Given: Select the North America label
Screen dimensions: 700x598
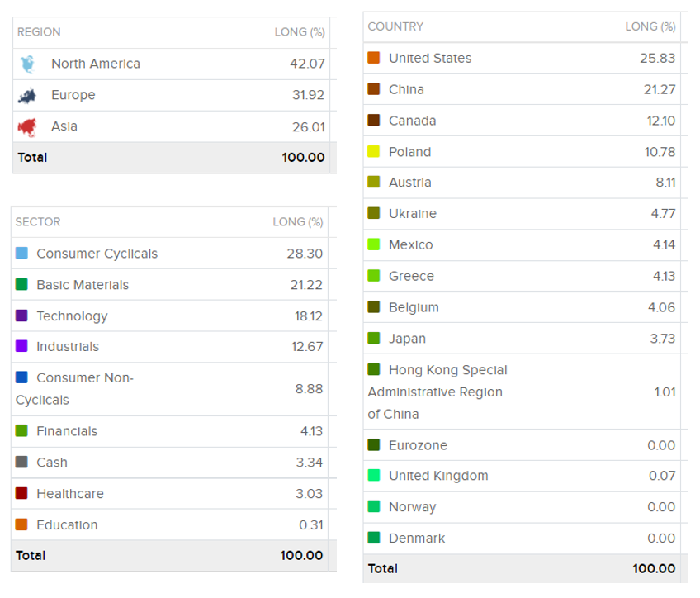Looking at the screenshot, I should point(96,64).
